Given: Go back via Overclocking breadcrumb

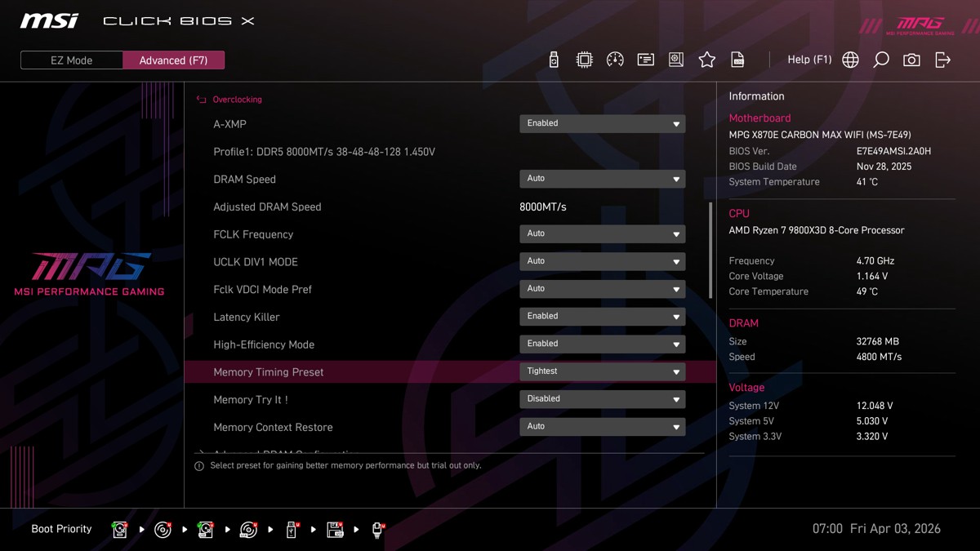Looking at the screenshot, I should (236, 100).
